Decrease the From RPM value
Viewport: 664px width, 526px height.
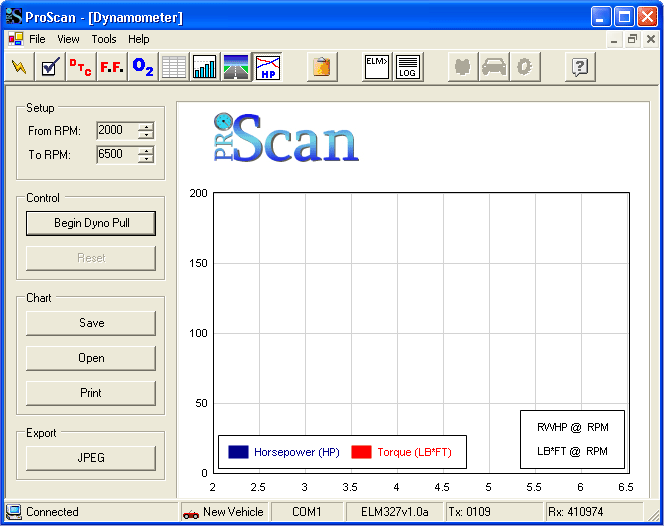(x=146, y=135)
